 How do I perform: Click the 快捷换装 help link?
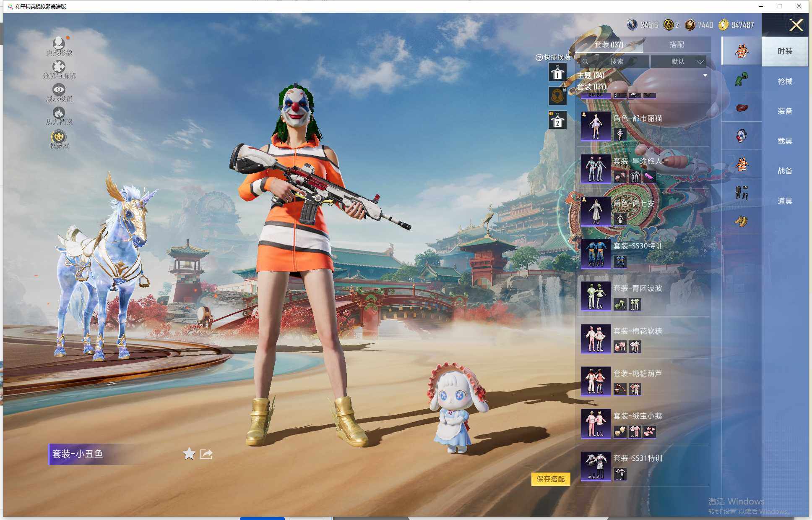(553, 57)
